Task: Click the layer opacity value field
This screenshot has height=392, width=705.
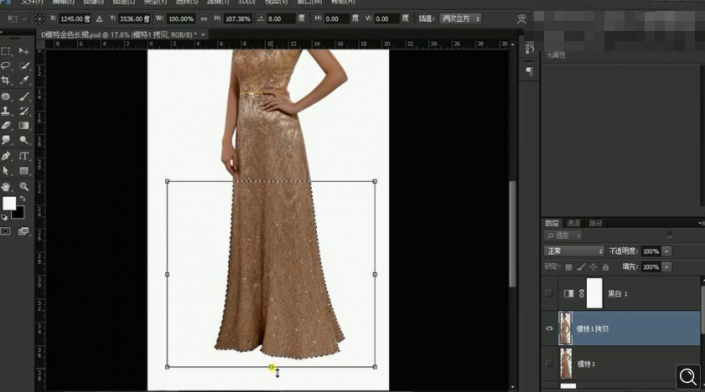Action: click(651, 251)
